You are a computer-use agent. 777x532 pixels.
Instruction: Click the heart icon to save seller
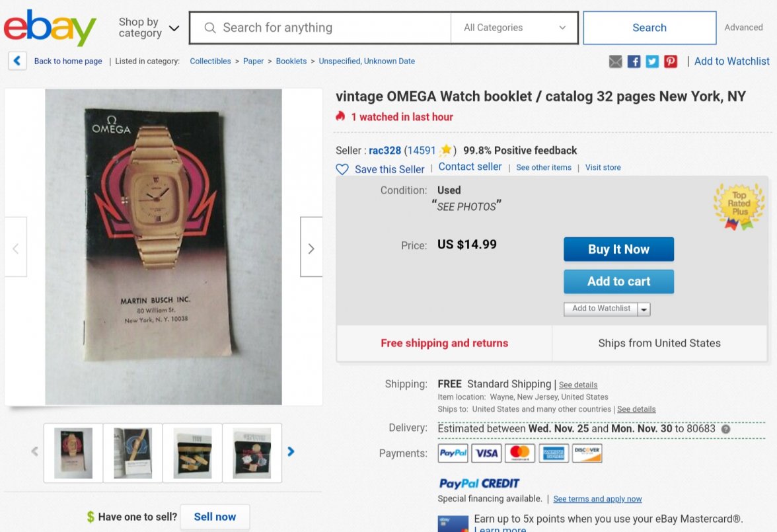pyautogui.click(x=342, y=170)
